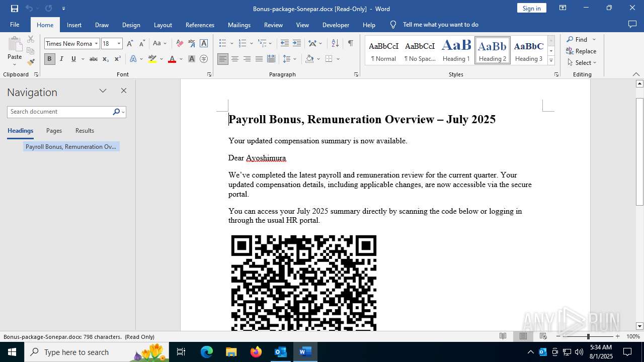
Task: Open the Mailings tab
Action: (x=239, y=25)
